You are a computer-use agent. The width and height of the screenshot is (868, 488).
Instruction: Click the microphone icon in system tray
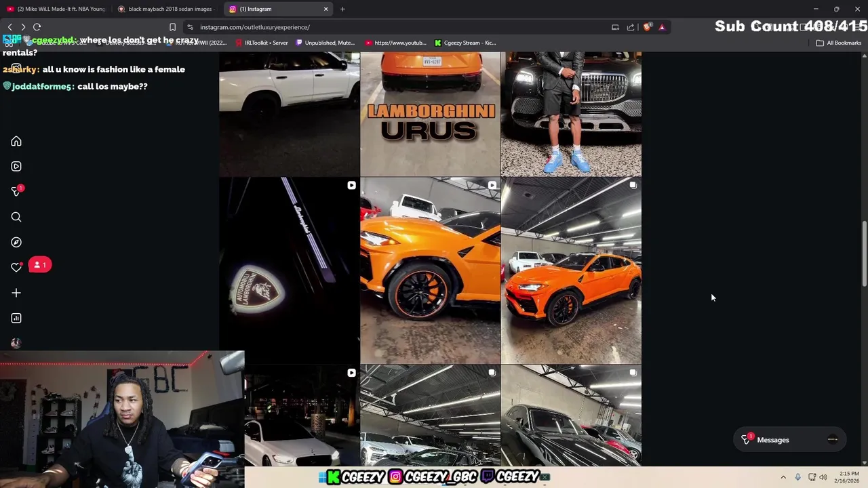797,477
